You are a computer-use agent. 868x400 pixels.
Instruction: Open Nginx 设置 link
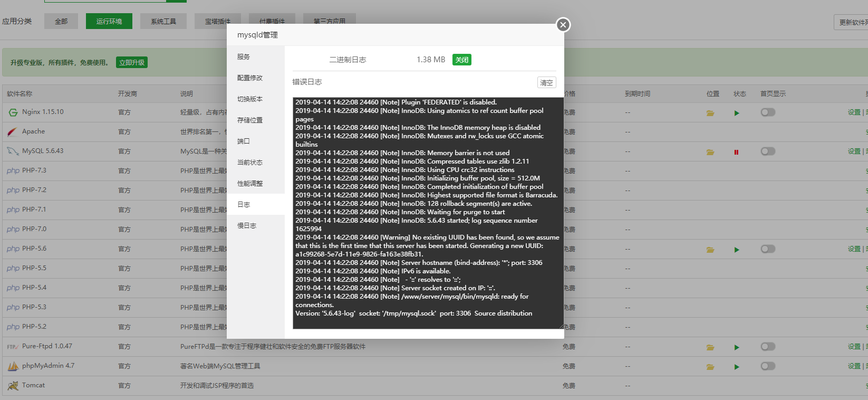[x=854, y=112]
